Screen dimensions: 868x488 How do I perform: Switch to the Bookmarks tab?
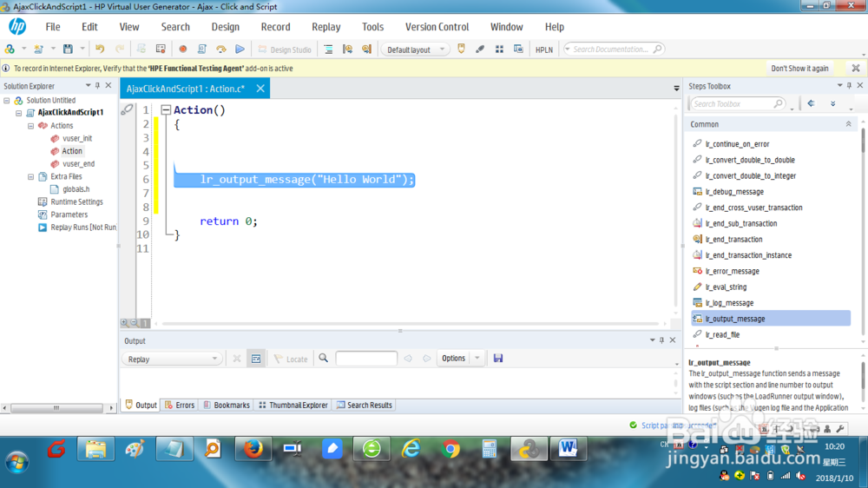[x=227, y=405]
